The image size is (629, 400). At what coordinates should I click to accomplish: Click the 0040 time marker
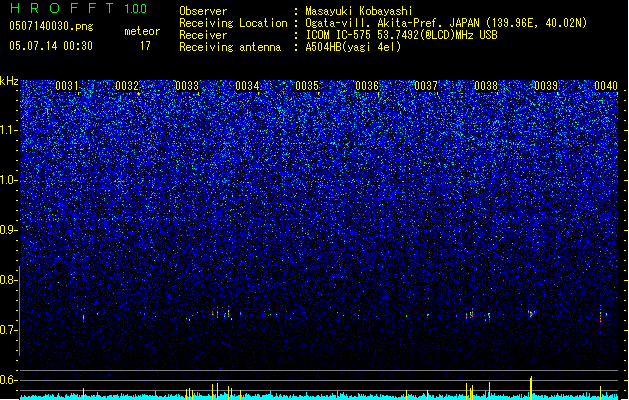pos(606,86)
